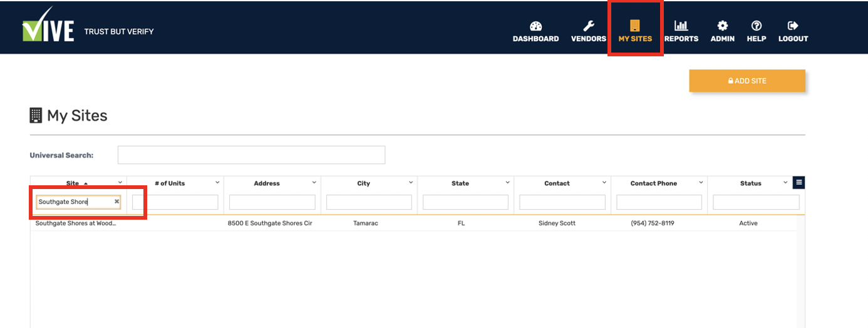Sort by Contact column header
This screenshot has width=868, height=328.
(x=557, y=183)
